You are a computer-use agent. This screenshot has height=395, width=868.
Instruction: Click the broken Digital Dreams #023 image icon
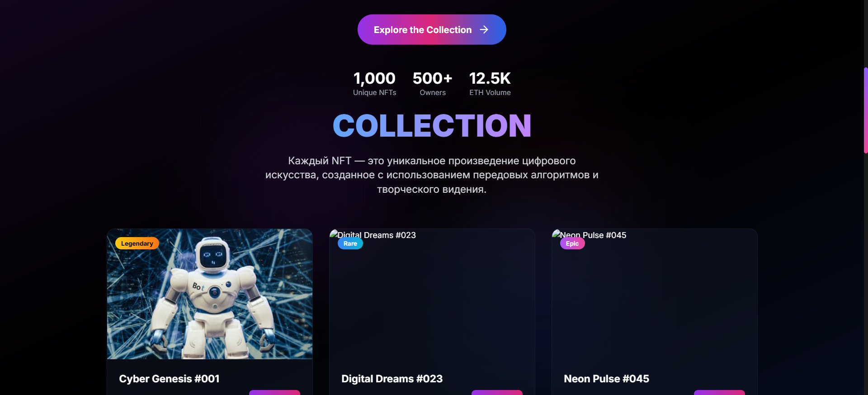point(334,234)
